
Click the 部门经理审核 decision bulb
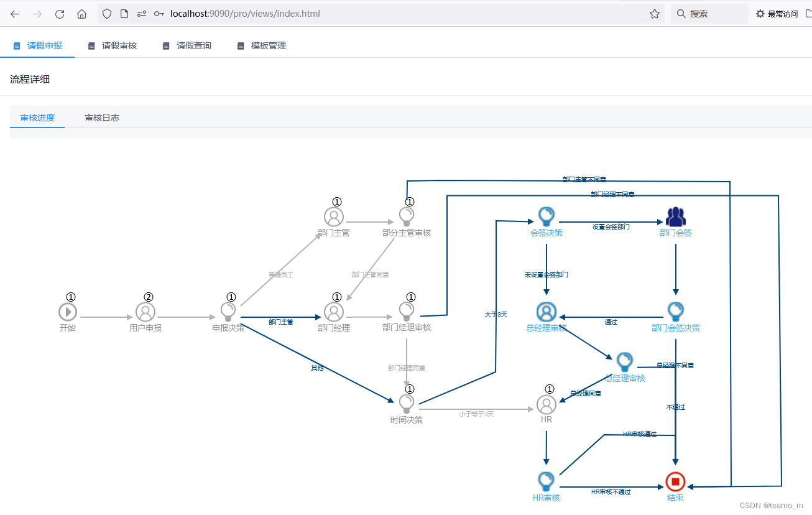[407, 312]
